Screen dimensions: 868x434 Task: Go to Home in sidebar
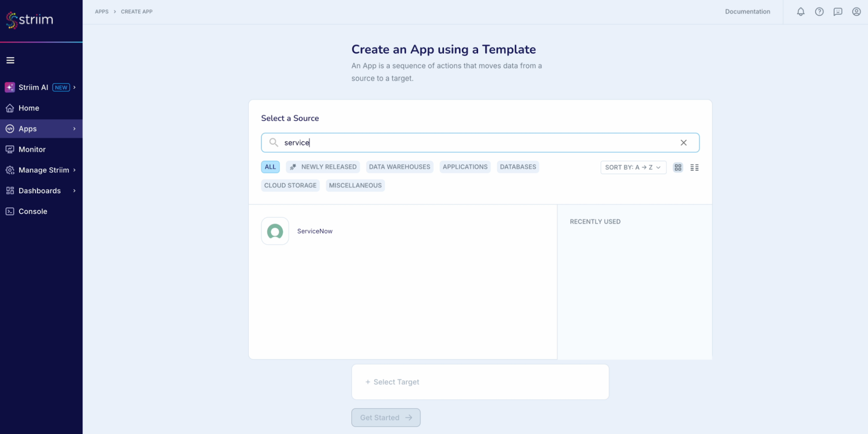point(41,108)
